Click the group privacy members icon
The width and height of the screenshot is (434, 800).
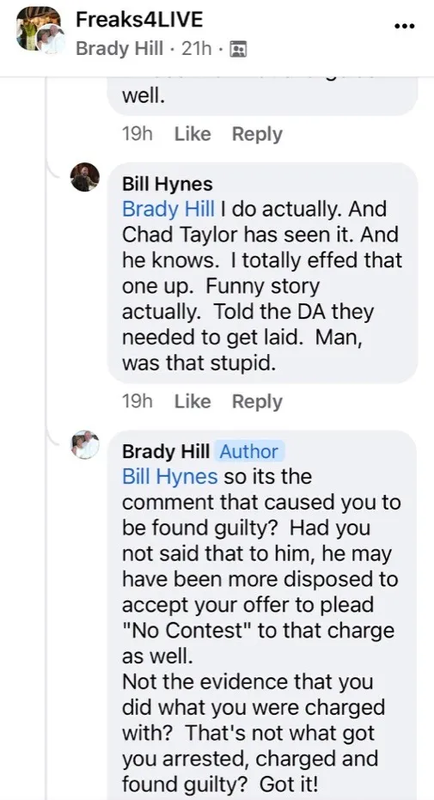pos(238,49)
